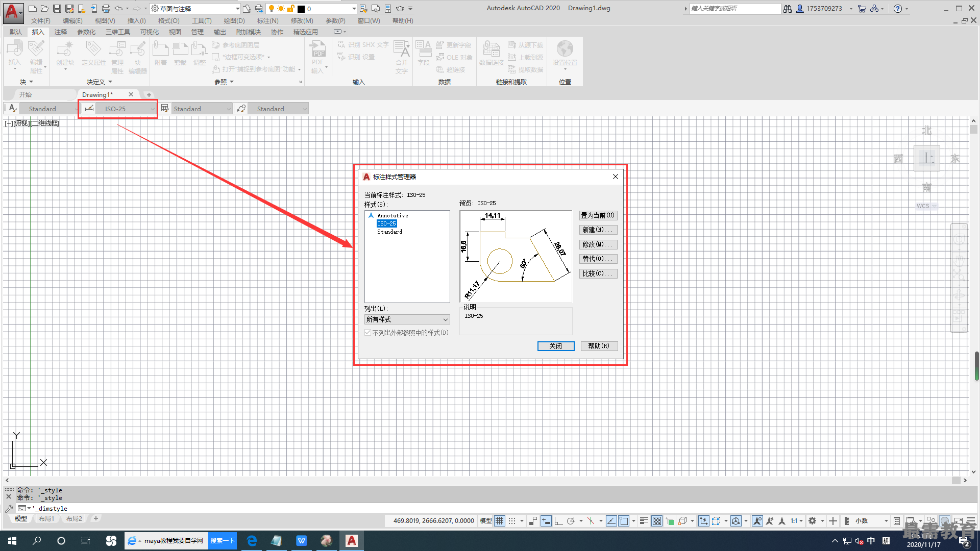
Task: Click the Save As icon
Action: tap(69, 9)
